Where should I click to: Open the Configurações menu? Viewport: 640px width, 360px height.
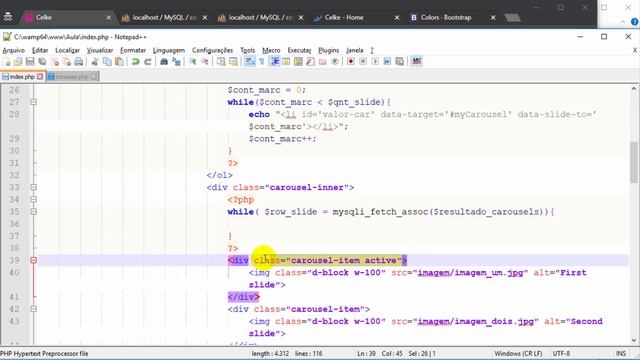212,50
